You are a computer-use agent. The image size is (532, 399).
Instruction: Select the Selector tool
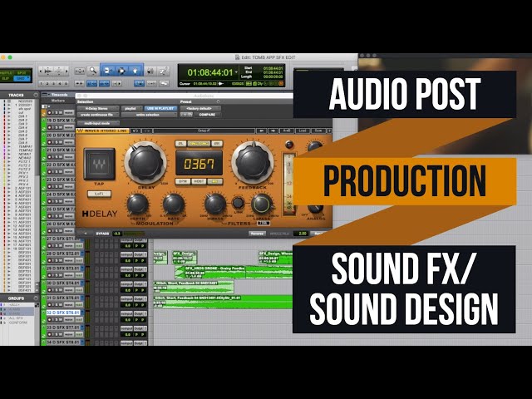point(121,71)
